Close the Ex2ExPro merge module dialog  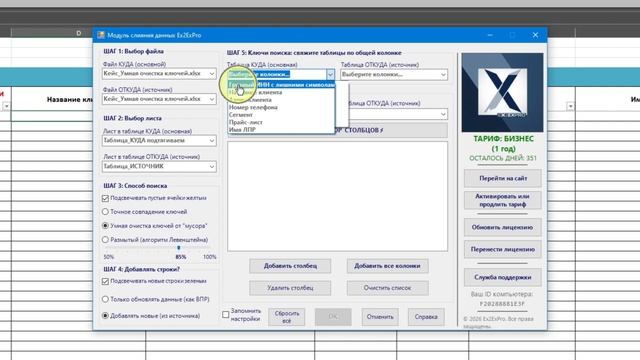point(535,35)
